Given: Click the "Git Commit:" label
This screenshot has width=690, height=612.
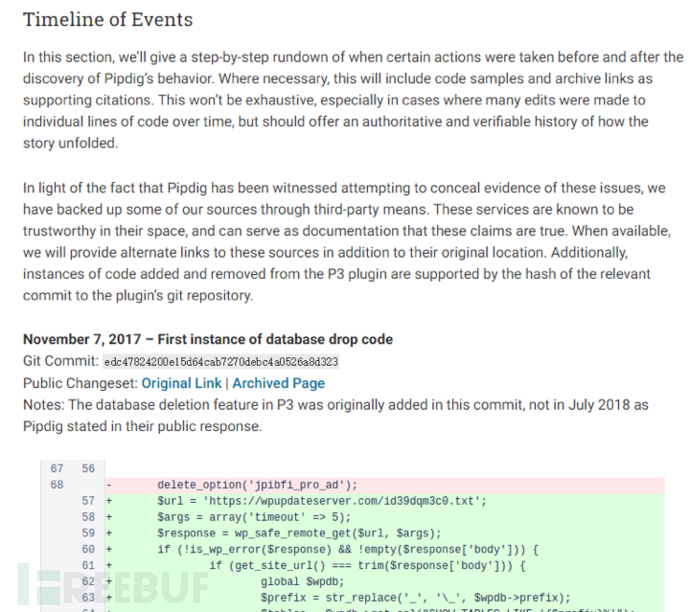Looking at the screenshot, I should [x=61, y=361].
